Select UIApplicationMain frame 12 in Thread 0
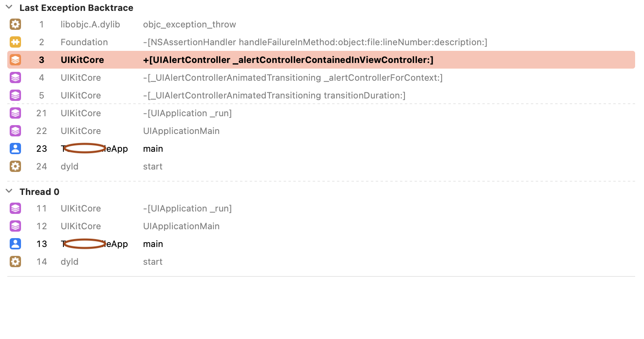644x339 pixels. [181, 226]
